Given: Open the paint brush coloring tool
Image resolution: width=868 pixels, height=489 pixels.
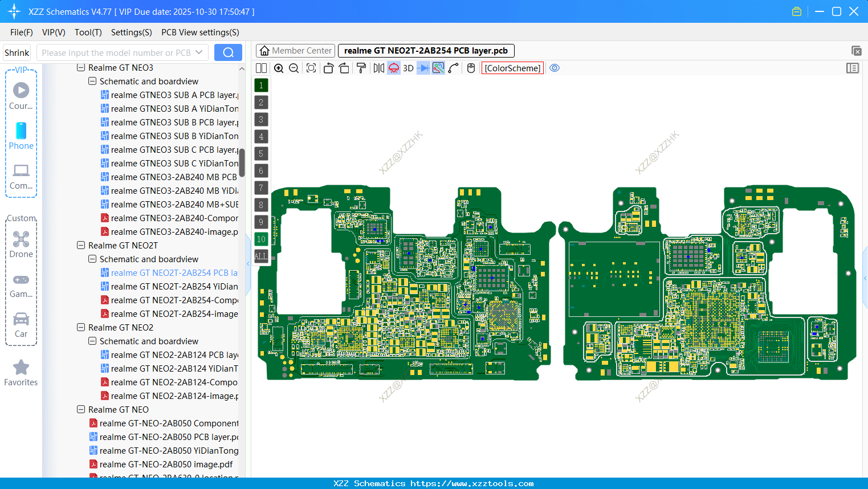Looking at the screenshot, I should pos(361,68).
